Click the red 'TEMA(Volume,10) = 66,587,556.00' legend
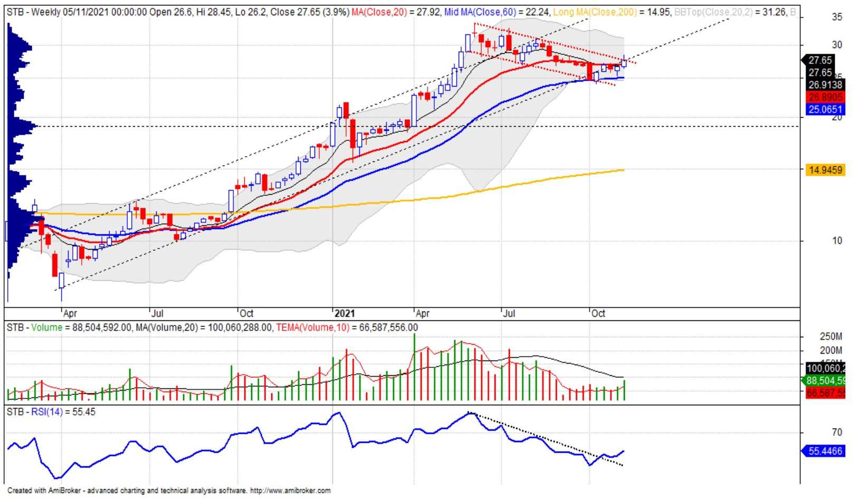This screenshot has height=504, width=857. pyautogui.click(x=347, y=327)
